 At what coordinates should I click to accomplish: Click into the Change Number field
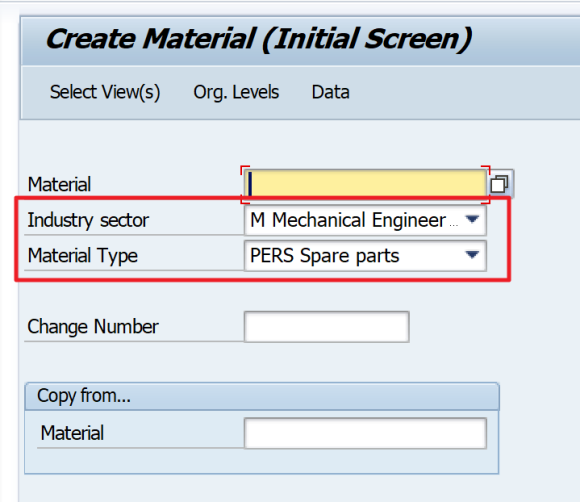pyautogui.click(x=327, y=327)
